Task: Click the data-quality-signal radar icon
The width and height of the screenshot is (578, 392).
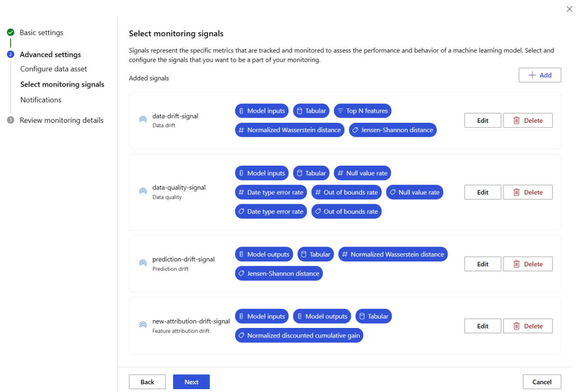Action: pos(143,192)
